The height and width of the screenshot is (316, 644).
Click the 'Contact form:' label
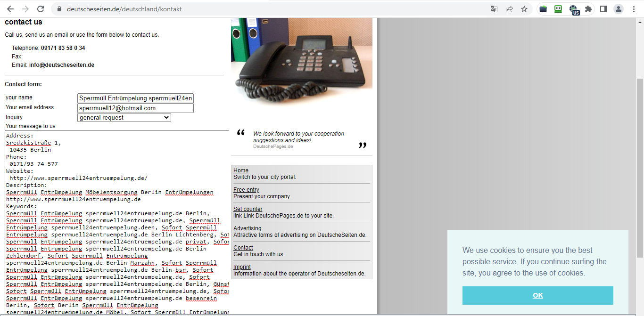tap(24, 84)
